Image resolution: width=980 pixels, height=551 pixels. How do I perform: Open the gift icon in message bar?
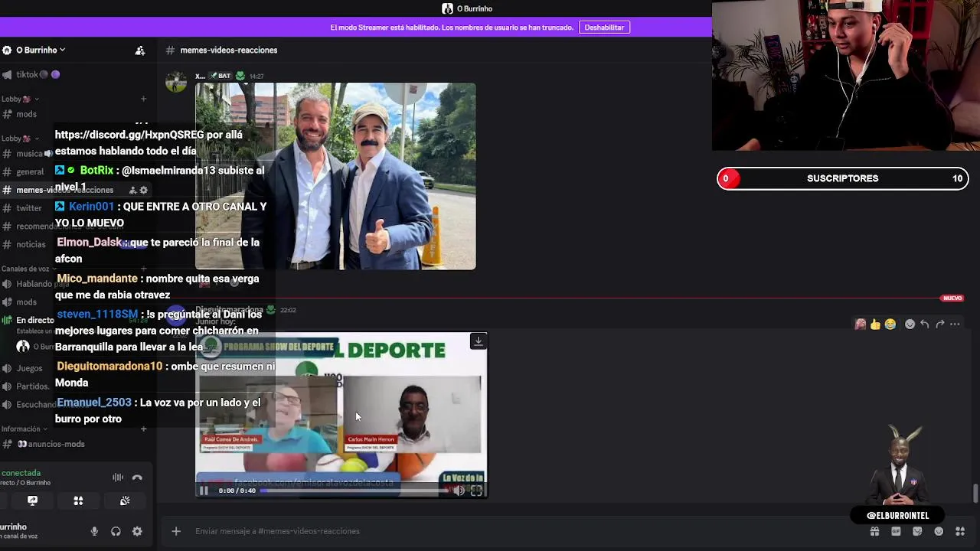pos(874,531)
